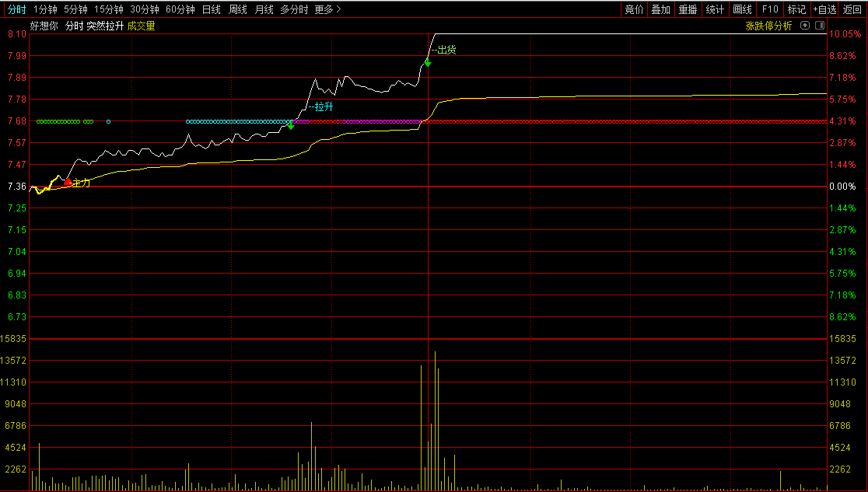Image resolution: width=868 pixels, height=492 pixels.
Task: Click the stock name 好想你
Action: tap(44, 26)
